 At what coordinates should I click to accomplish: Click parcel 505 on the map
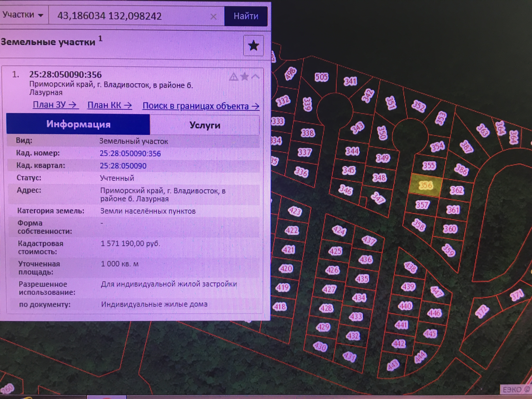pos(321,77)
